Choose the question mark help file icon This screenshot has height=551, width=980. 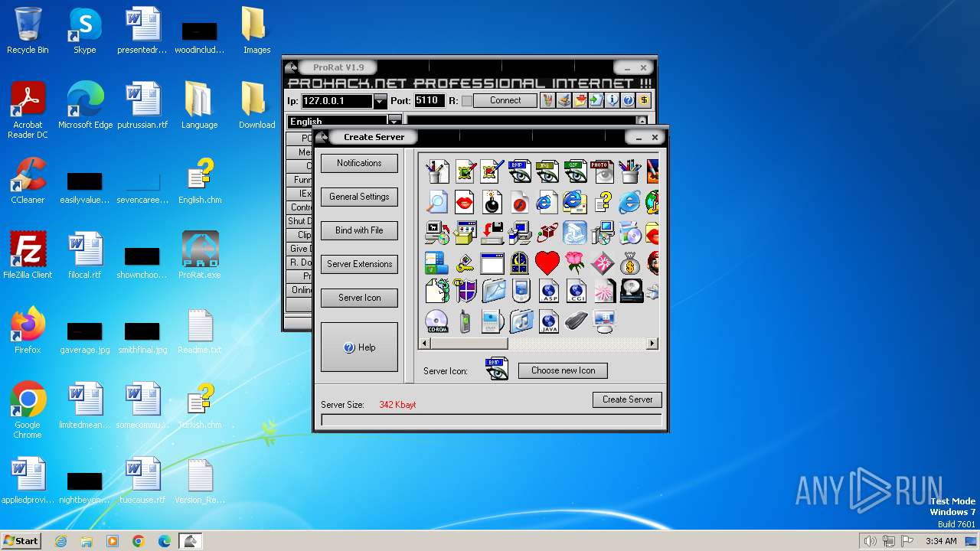coord(603,202)
